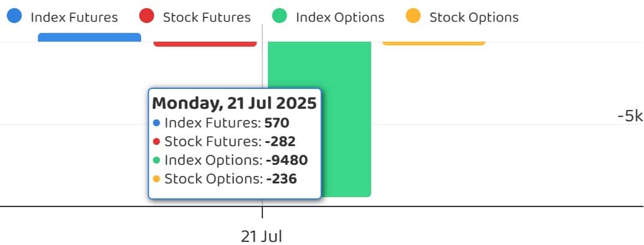644x245 pixels.
Task: Click the yellow Stock Options legend circle
Action: pos(413,16)
